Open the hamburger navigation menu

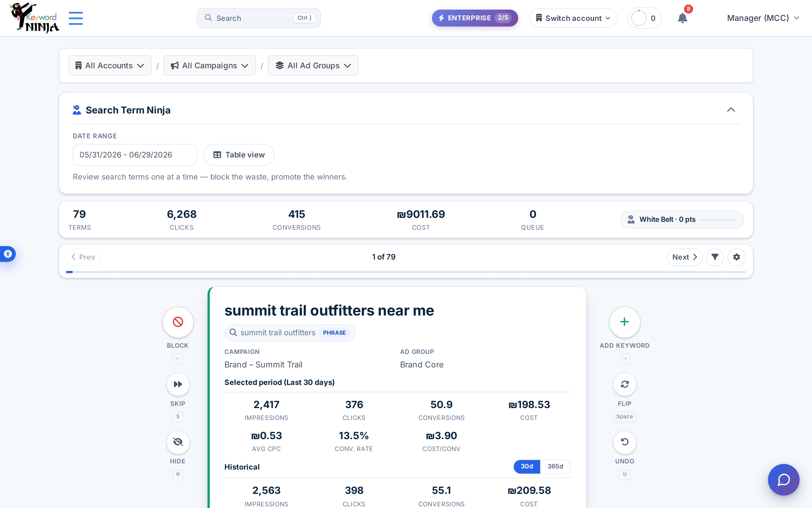[x=76, y=18]
